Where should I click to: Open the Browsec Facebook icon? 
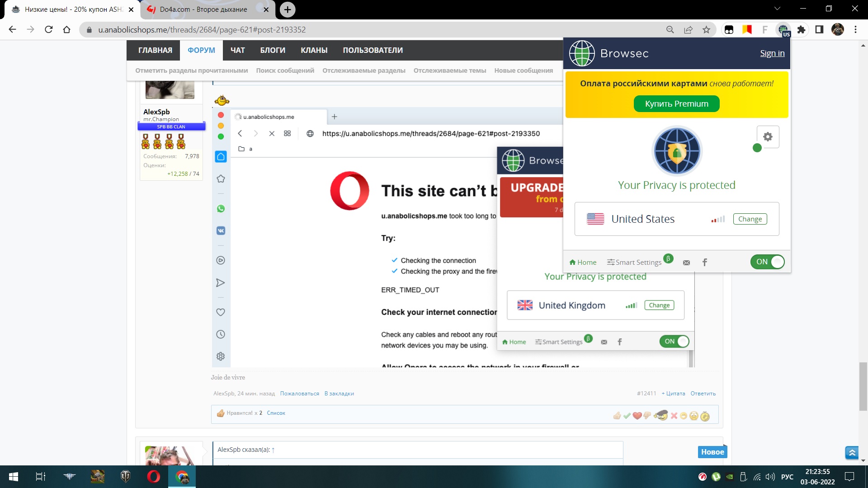(705, 262)
